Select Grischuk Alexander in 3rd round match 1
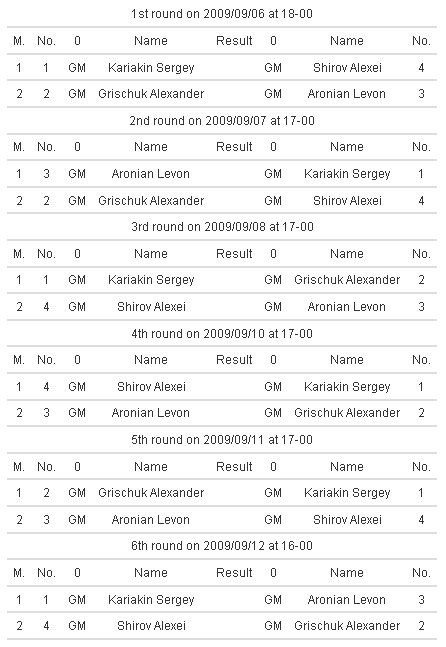The width and height of the screenshot is (446, 647). [x=347, y=280]
